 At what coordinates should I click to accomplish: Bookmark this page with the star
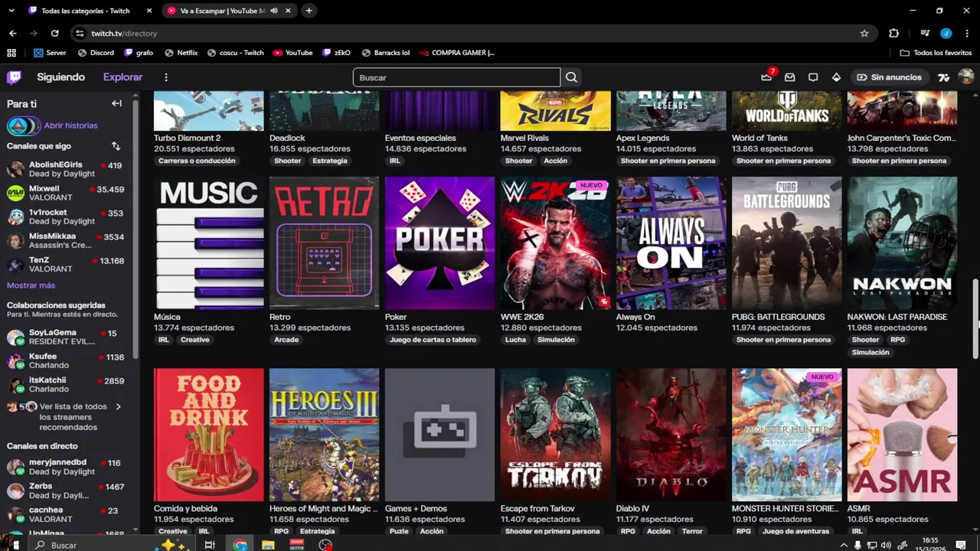(x=864, y=34)
